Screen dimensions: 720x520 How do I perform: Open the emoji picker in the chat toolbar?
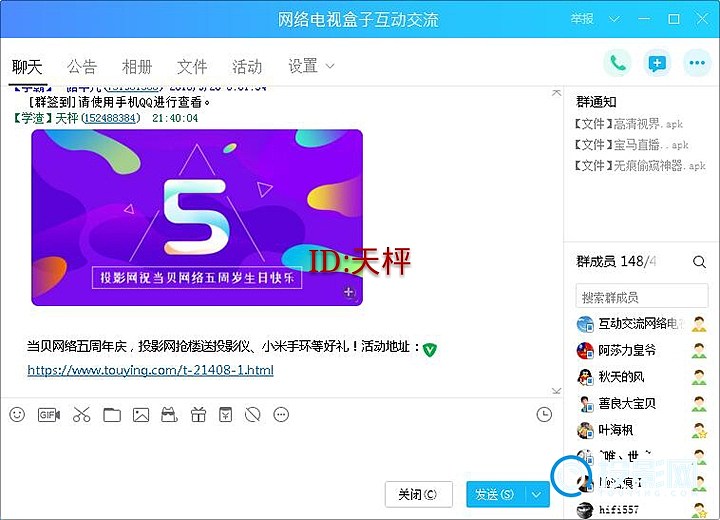point(17,414)
